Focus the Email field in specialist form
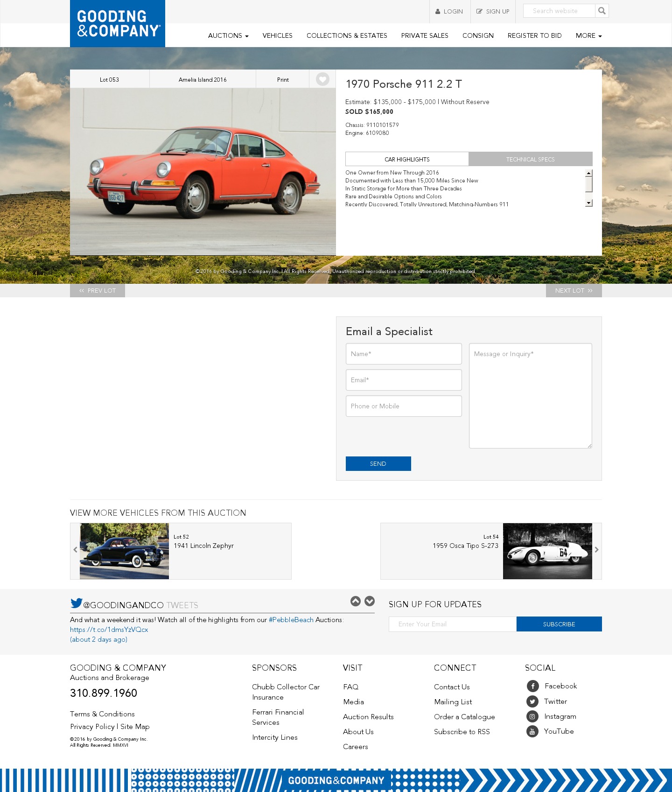Viewport: 672px width, 792px height. [404, 380]
